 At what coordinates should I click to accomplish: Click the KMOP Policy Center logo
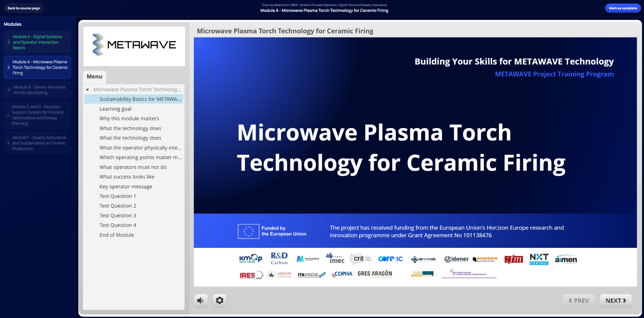(x=251, y=259)
